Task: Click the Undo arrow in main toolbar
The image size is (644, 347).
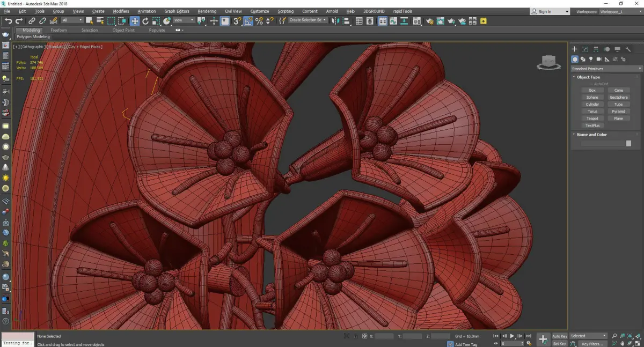Action: click(x=8, y=21)
